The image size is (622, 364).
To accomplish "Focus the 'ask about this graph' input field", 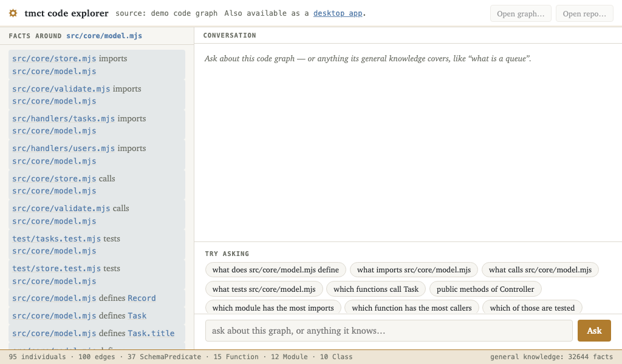I will (389, 331).
